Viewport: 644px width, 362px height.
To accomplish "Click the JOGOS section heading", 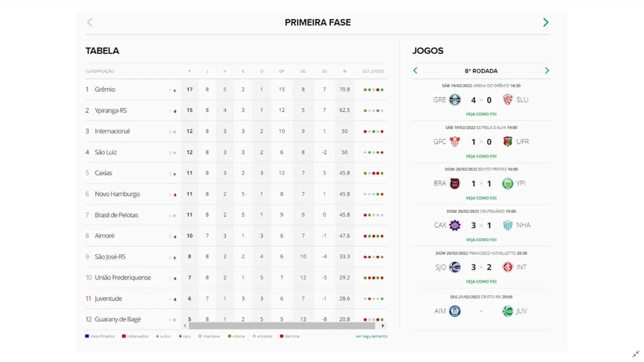I will tap(428, 51).
